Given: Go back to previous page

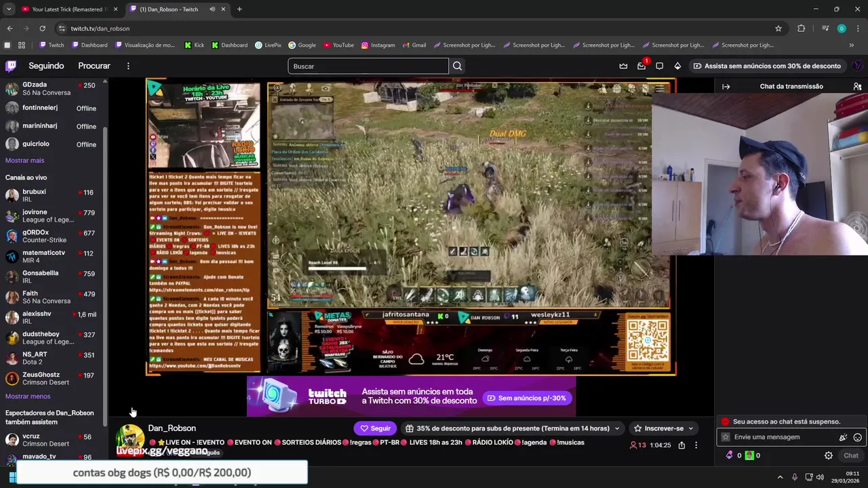Looking at the screenshot, I should tap(9, 28).
